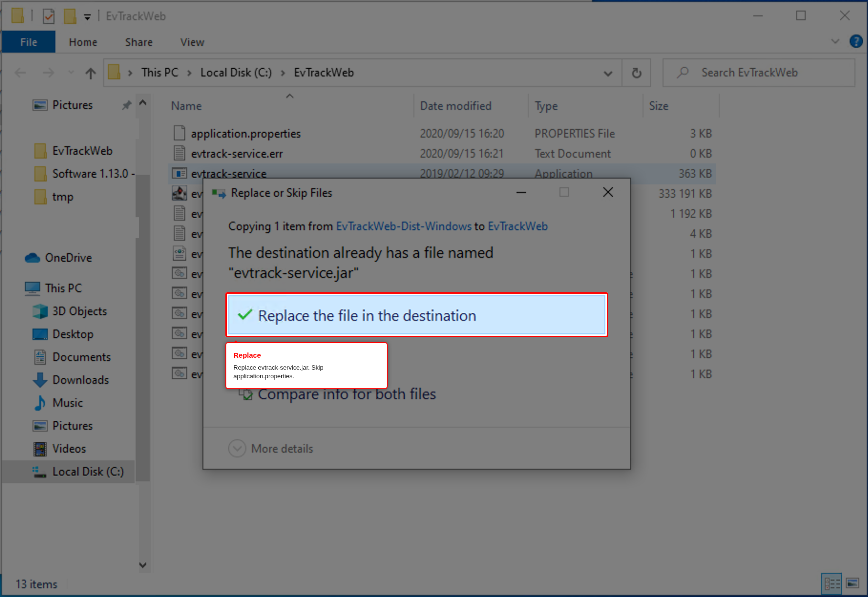Viewport: 868px width, 597px height.
Task: Sort files by the Size column header
Action: coord(658,106)
